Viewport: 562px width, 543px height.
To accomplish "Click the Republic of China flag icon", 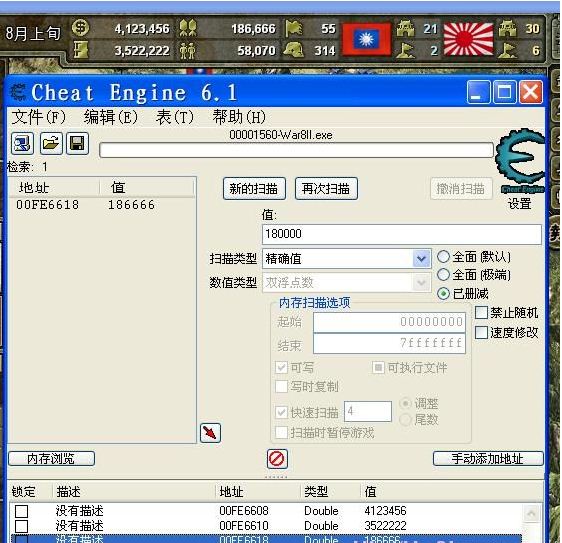I will coord(366,39).
